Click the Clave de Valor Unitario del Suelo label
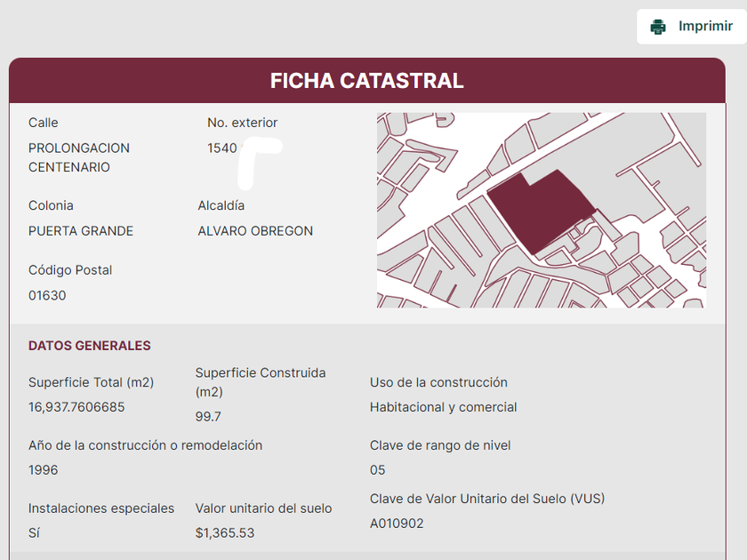This screenshot has height=560, width=747. pyautogui.click(x=486, y=499)
